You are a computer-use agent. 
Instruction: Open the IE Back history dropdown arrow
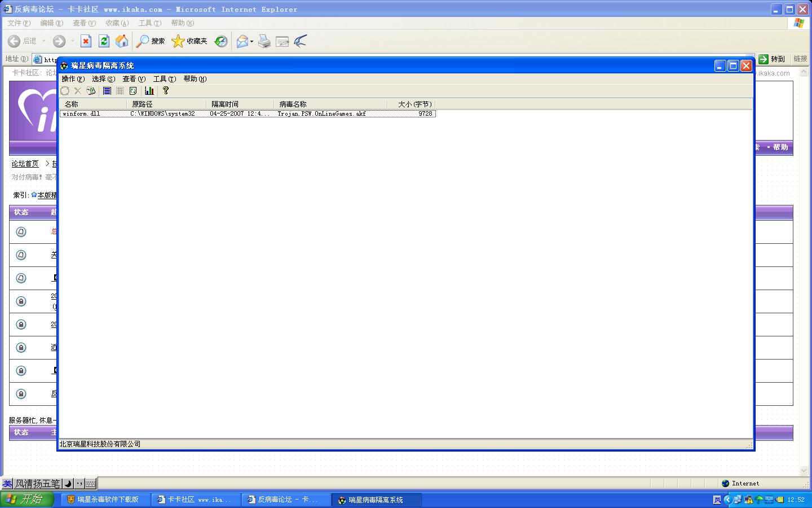(43, 41)
